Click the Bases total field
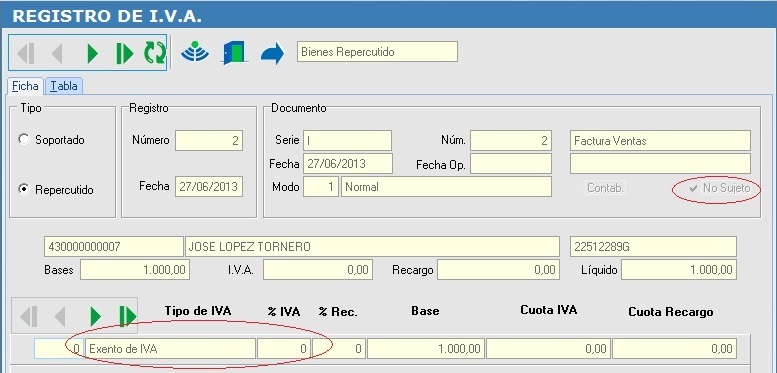 click(x=135, y=270)
